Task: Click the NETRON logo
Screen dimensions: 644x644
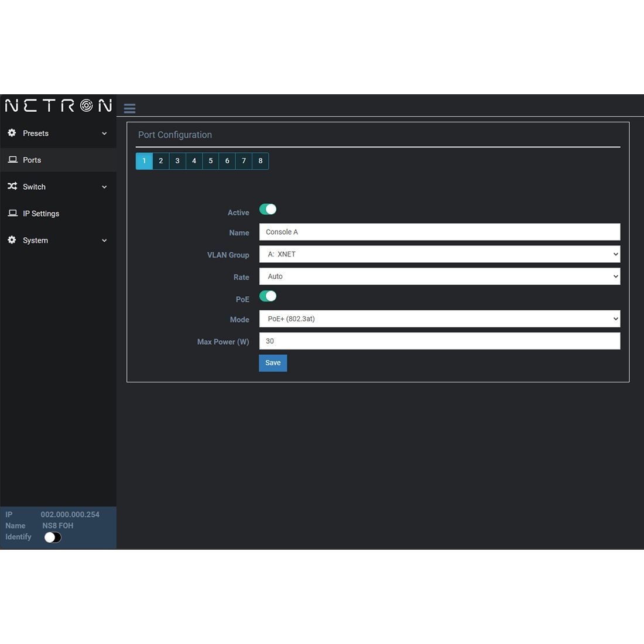Action: 58,105
